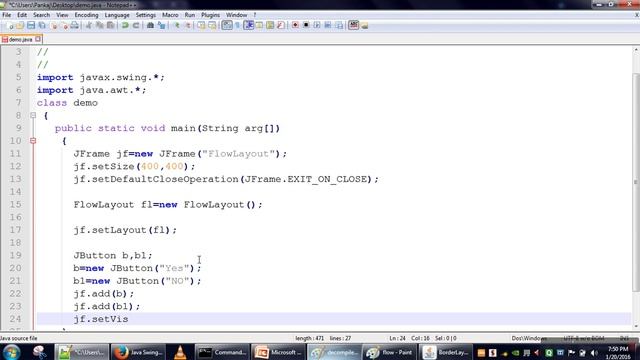640x360 pixels.
Task: Create a new file via toolbar
Action: pyautogui.click(x=10, y=25)
